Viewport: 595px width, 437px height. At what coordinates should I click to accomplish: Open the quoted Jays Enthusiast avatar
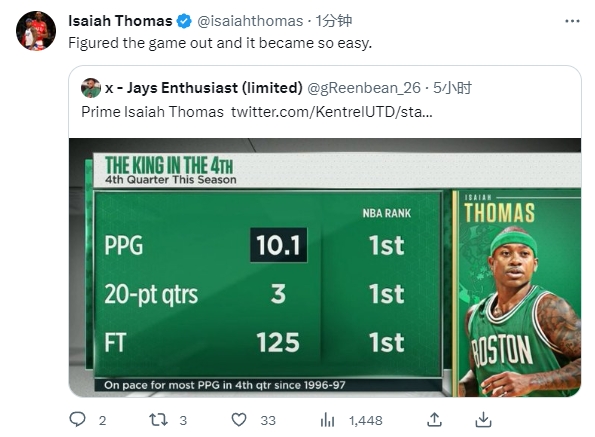point(91,88)
